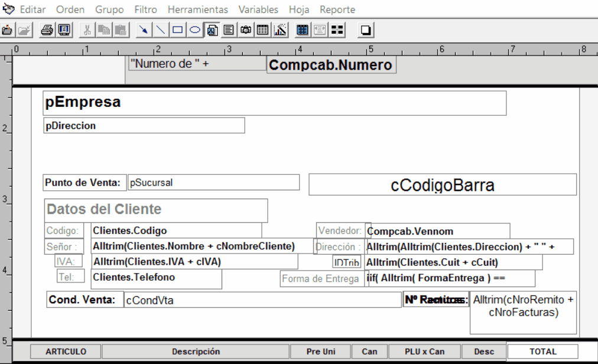Select the line drawing tool

point(161,30)
